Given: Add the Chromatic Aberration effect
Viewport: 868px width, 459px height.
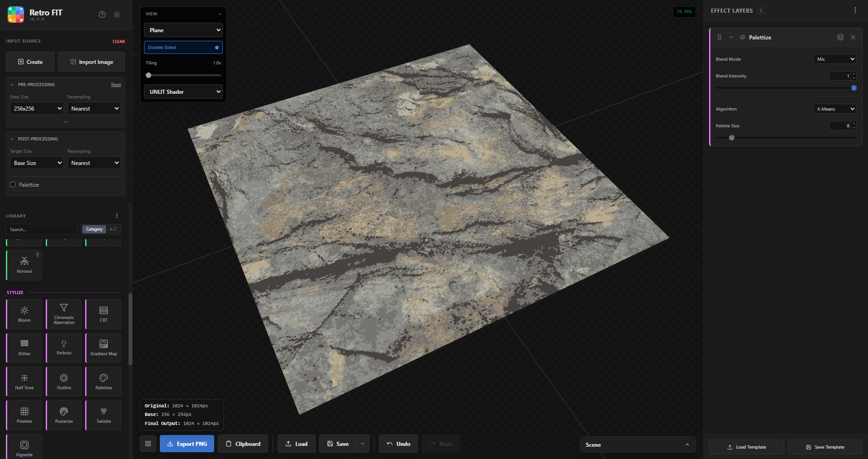Looking at the screenshot, I should (x=64, y=314).
